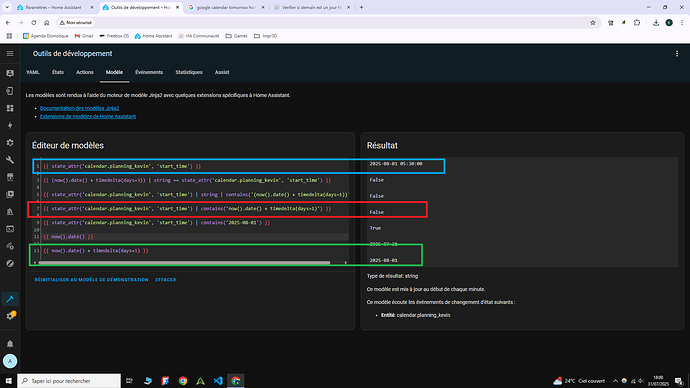Open the Home Assistant sidebar hamburger menu
The height and width of the screenshot is (388, 690).
pyautogui.click(x=10, y=54)
